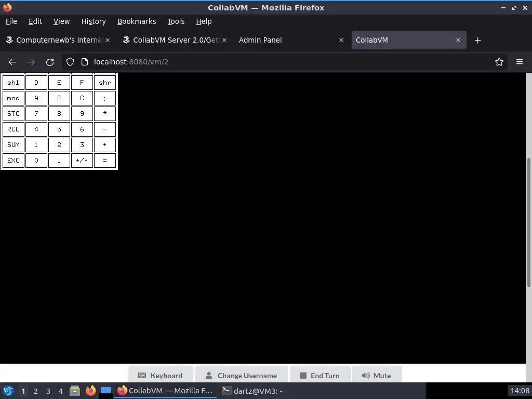Open a new browser tab
Screen dimensions: 532x399
tap(478, 41)
